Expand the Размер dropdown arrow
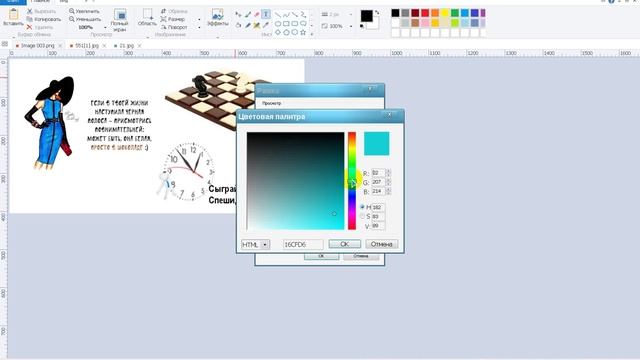The image size is (640, 360). (199, 19)
